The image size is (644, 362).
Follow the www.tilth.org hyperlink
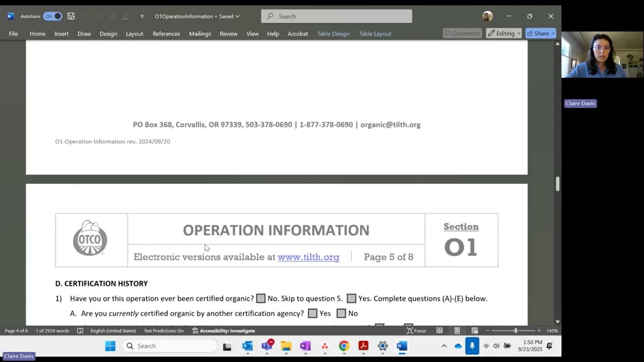(308, 257)
